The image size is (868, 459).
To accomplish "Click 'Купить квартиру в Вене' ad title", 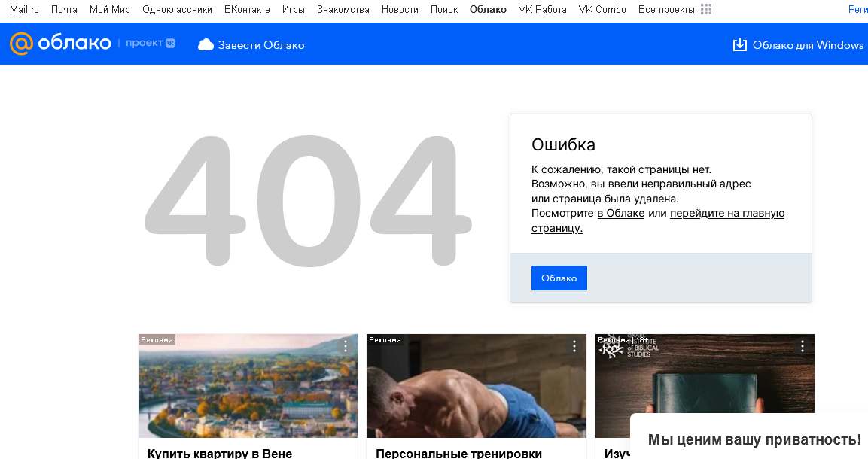I will (220, 454).
